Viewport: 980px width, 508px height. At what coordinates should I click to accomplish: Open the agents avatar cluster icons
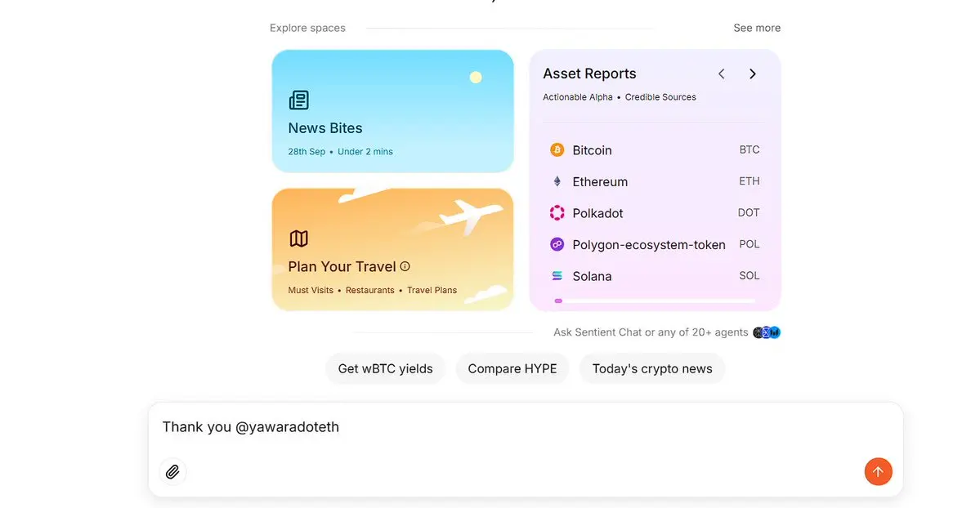click(767, 332)
